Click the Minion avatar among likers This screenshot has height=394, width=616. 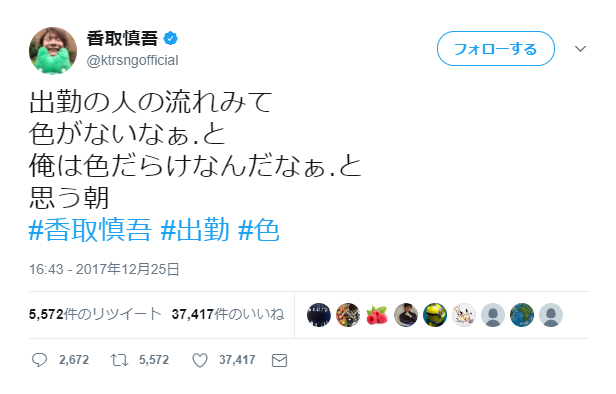tap(435, 315)
